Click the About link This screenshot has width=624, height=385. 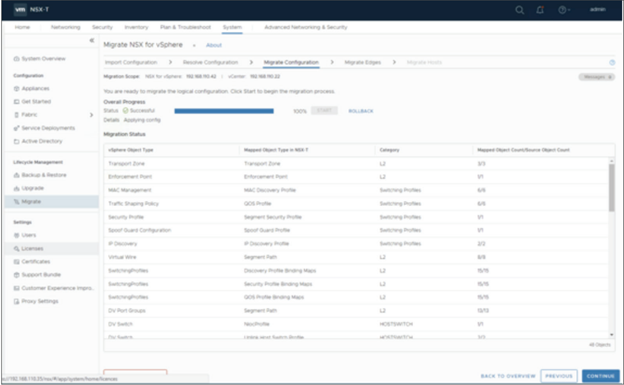214,45
